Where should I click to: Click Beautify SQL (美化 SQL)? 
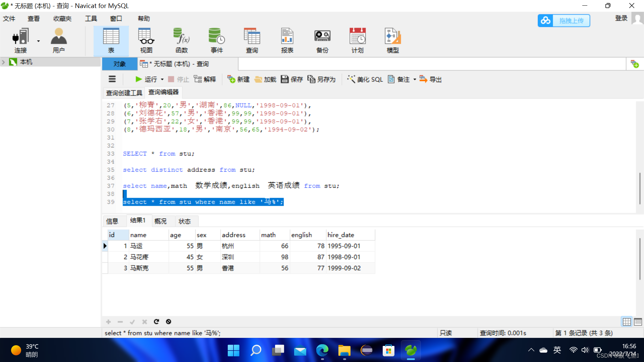point(365,79)
